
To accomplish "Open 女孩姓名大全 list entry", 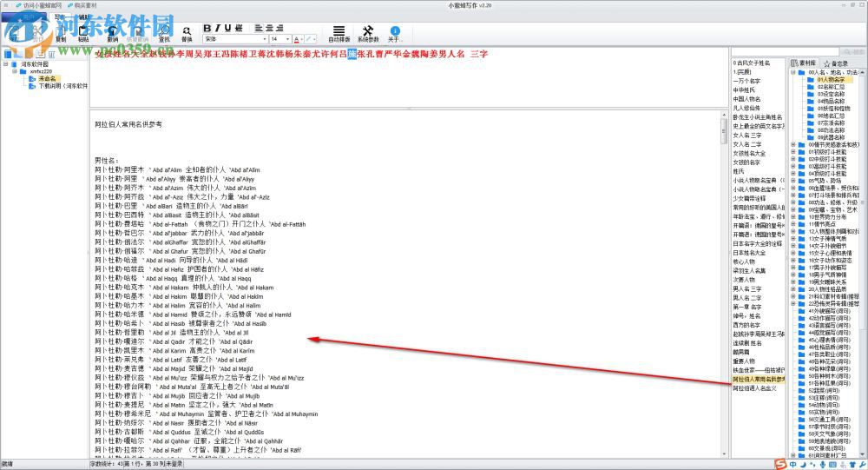I will [x=750, y=153].
